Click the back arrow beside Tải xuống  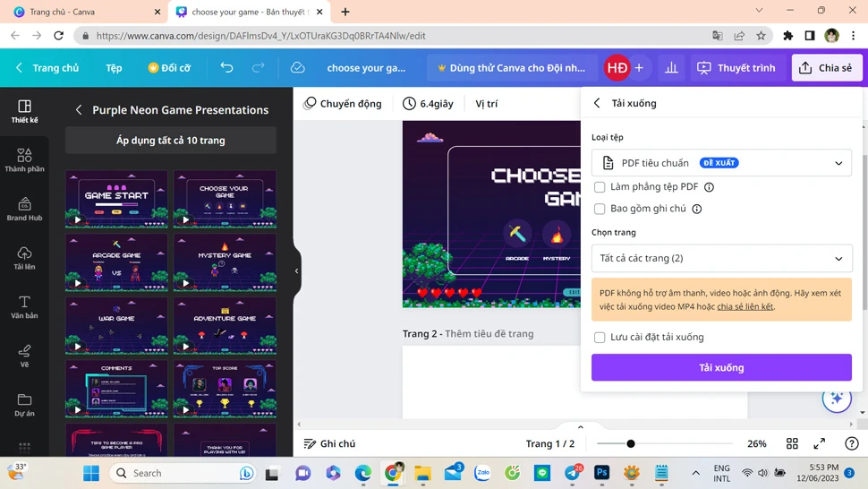coord(598,103)
